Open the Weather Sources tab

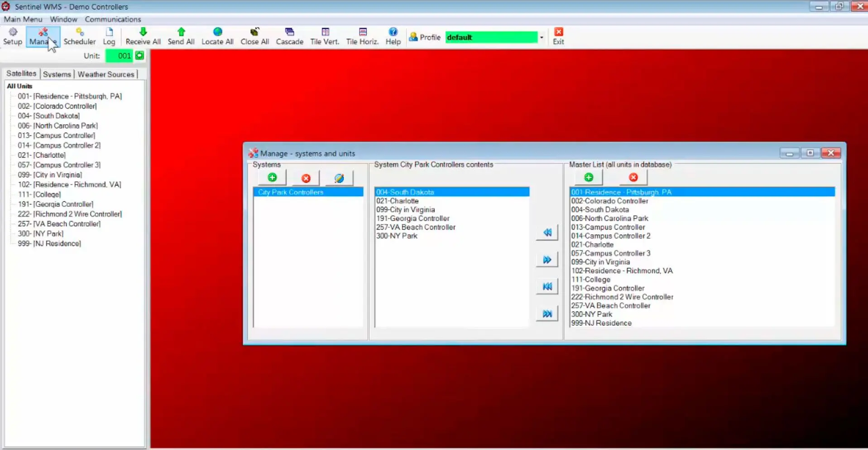106,74
